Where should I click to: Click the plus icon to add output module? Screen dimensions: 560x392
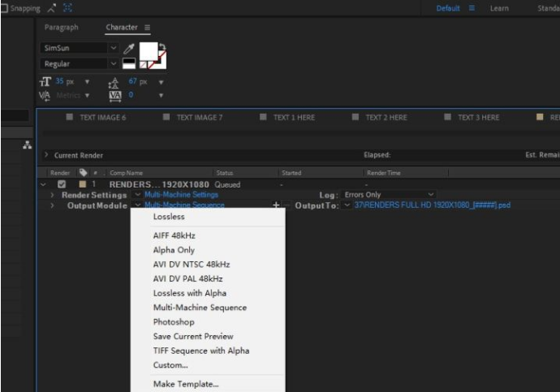click(276, 205)
